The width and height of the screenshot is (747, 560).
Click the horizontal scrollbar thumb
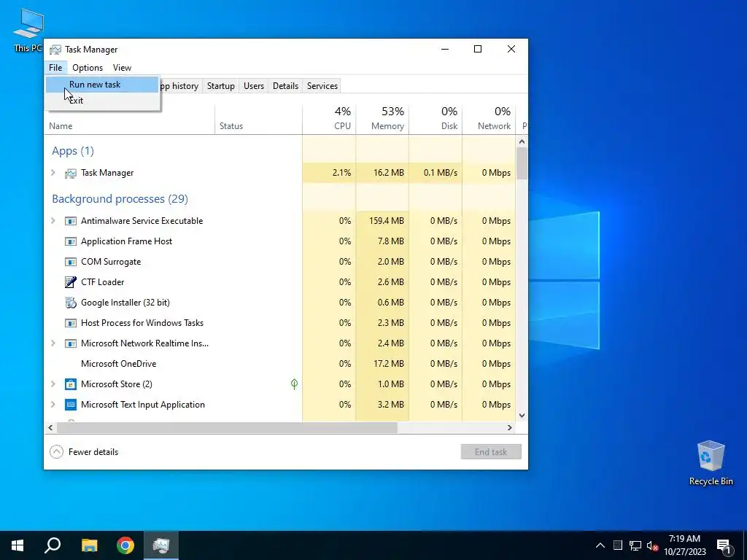pyautogui.click(x=227, y=427)
